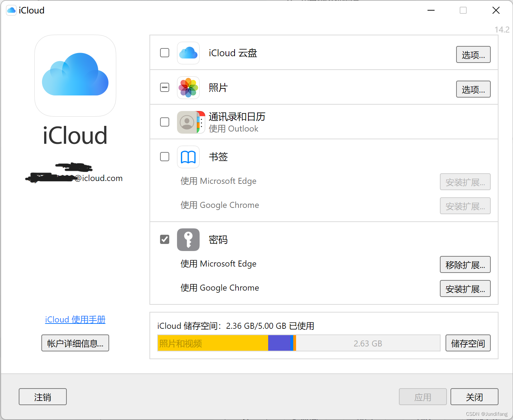
Task: Click the 注销 button
Action: (x=43, y=397)
